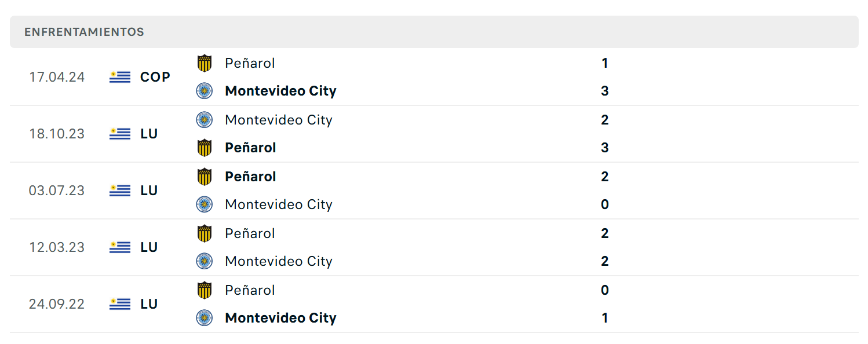
Task: Click Montevideo City crest in 17.04.24 match
Action: click(204, 91)
